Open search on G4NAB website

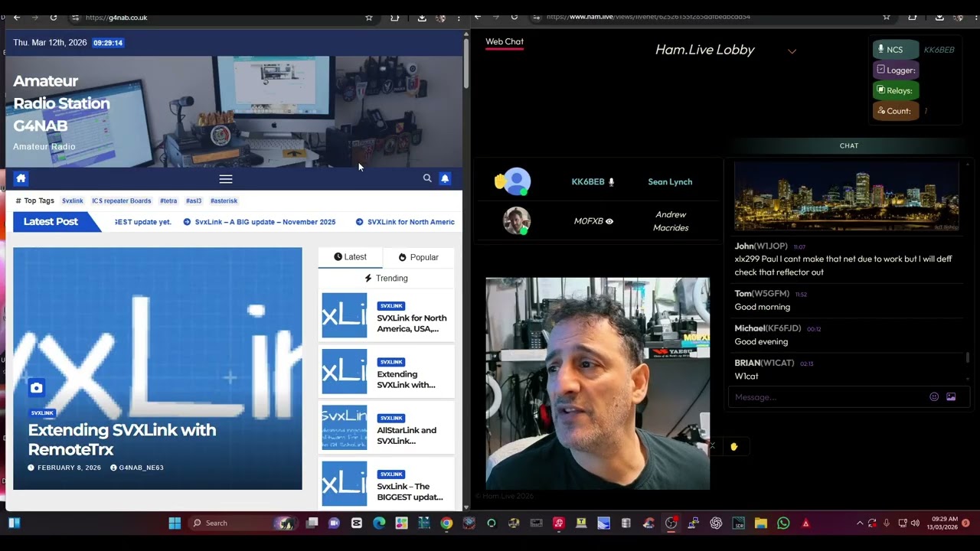pyautogui.click(x=427, y=178)
